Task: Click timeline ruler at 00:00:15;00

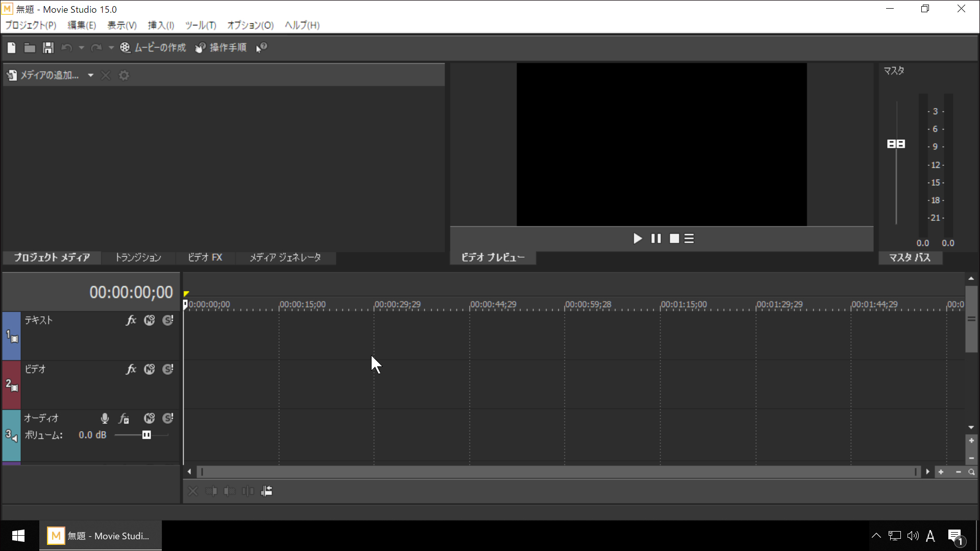Action: [x=302, y=305]
